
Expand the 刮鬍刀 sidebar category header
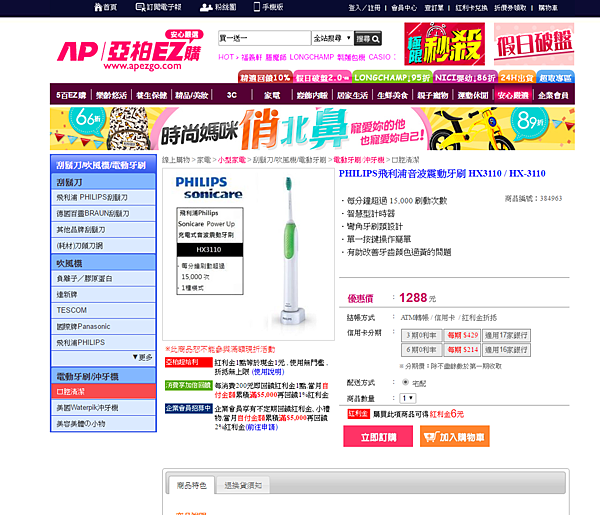pyautogui.click(x=103, y=182)
